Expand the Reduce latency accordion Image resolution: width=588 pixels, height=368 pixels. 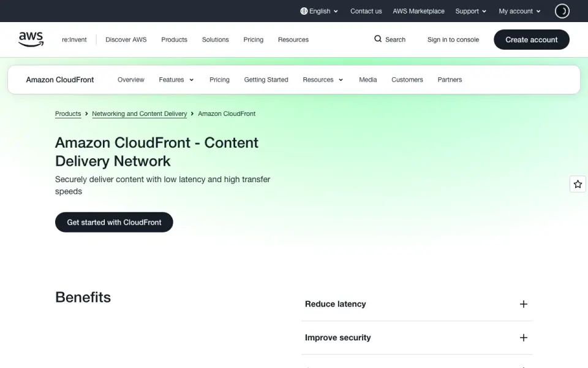click(x=417, y=304)
